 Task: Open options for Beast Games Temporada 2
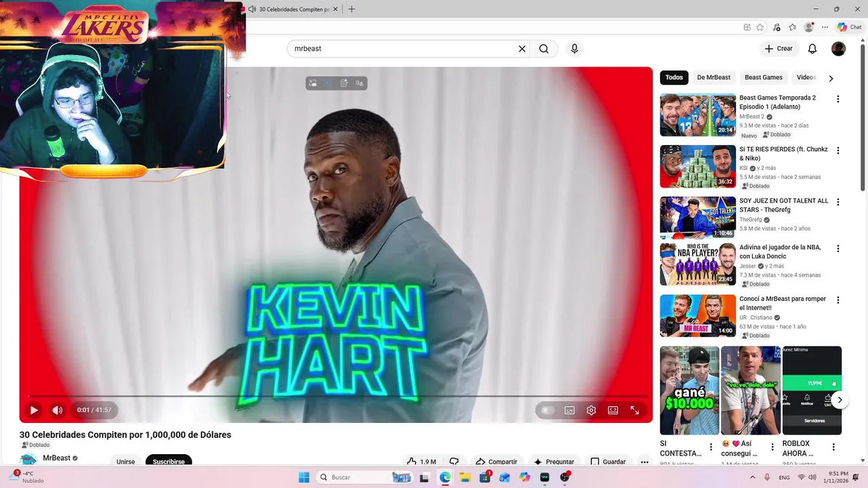pyautogui.click(x=837, y=99)
